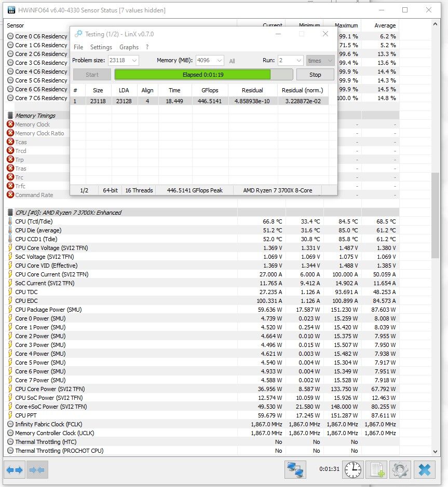The height and width of the screenshot is (487, 448).
Task: Open the LinX Settings menu
Action: point(101,47)
